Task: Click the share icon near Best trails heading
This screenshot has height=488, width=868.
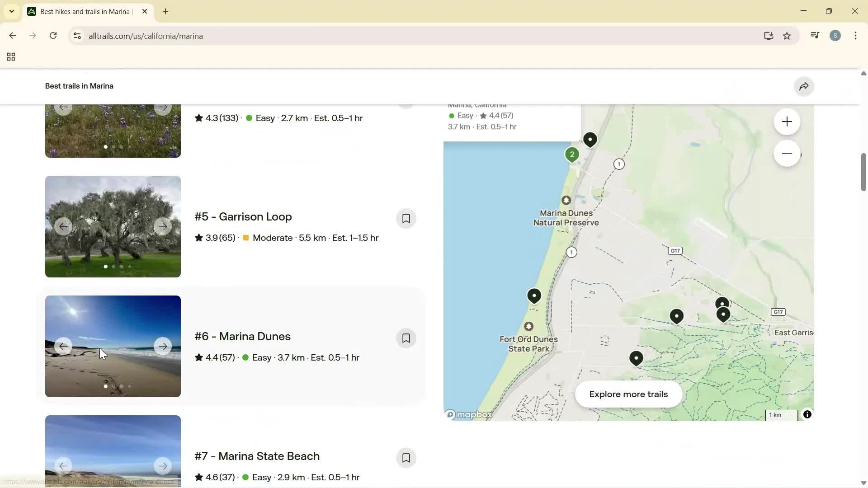Action: [x=804, y=86]
